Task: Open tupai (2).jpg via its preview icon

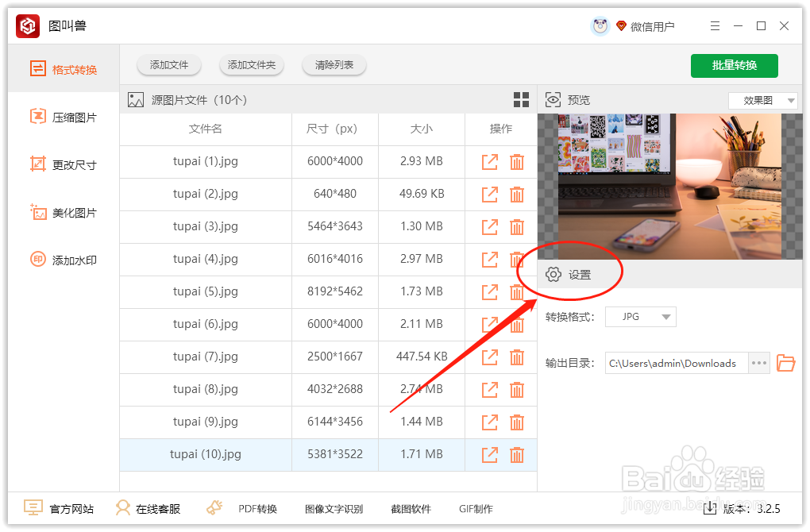Action: tap(490, 194)
